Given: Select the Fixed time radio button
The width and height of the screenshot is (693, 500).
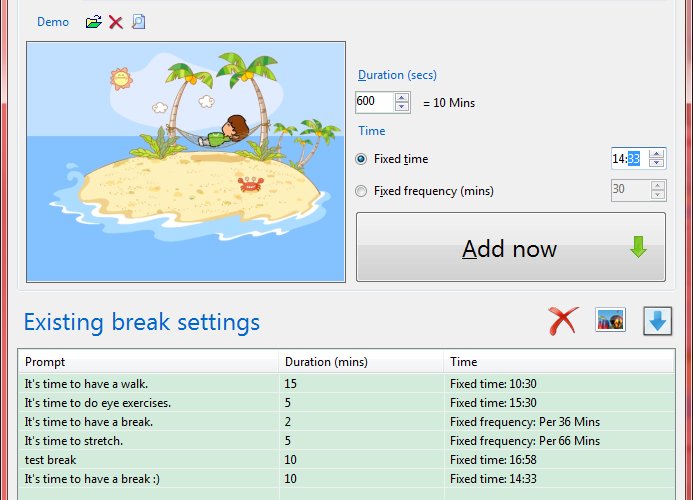Looking at the screenshot, I should tap(361, 159).
